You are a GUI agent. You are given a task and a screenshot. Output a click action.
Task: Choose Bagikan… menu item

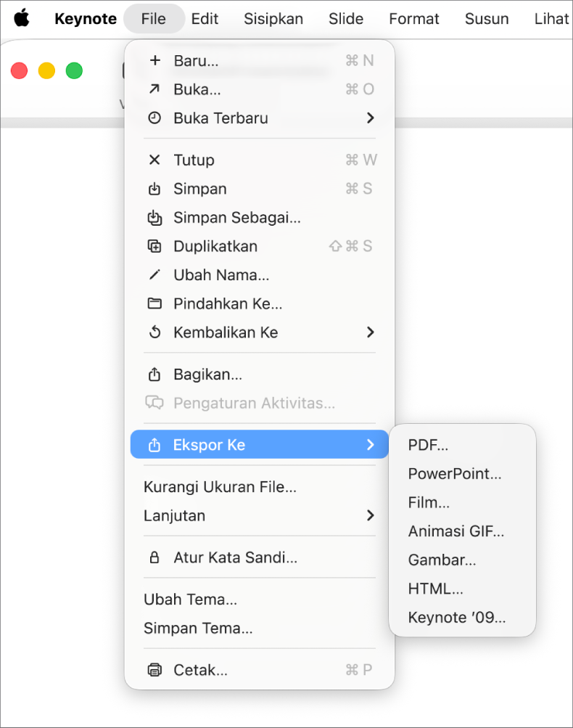click(260, 375)
